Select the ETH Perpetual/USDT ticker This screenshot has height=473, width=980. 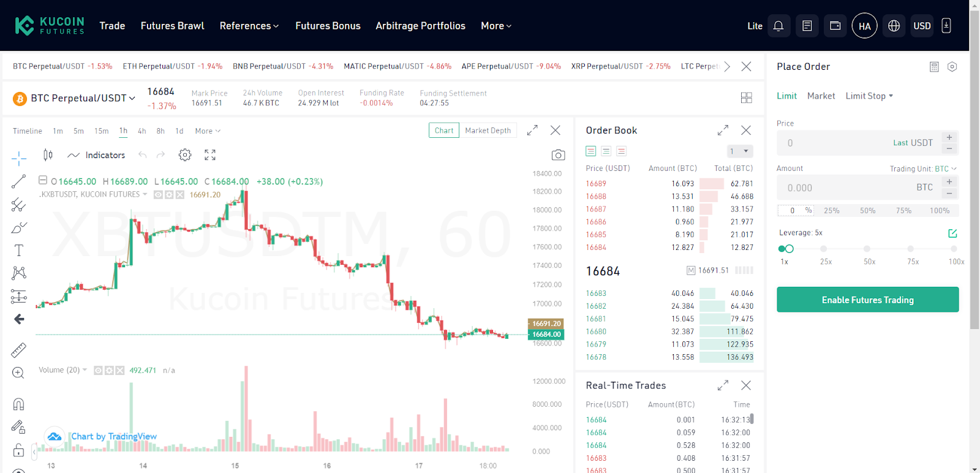point(172,66)
